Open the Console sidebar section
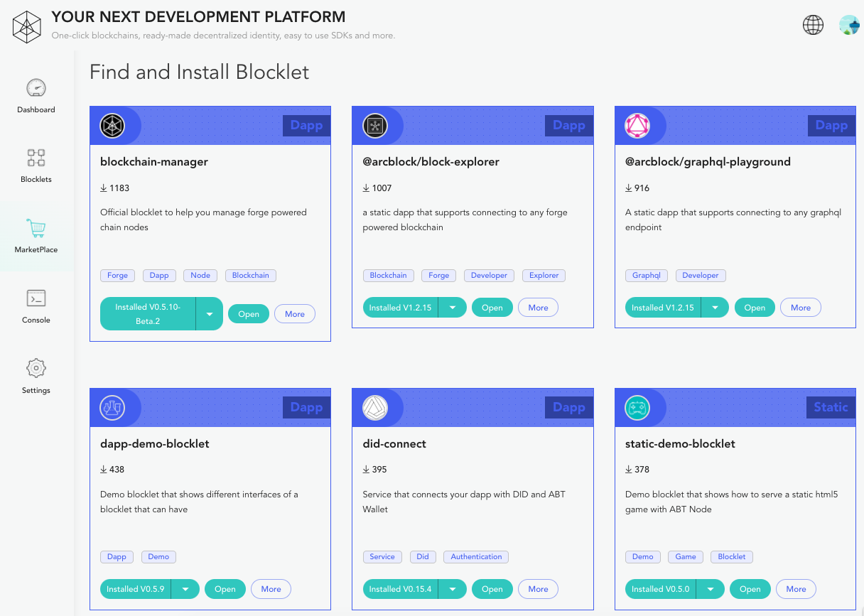Screen dimensions: 864x616 (x=36, y=306)
